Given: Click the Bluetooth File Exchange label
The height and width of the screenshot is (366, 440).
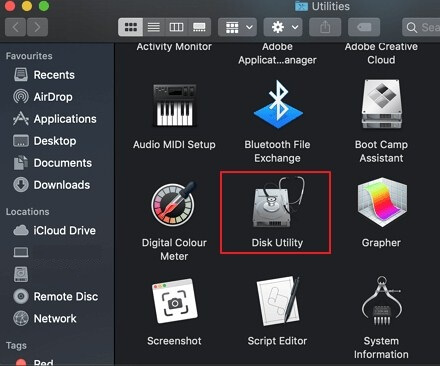Looking at the screenshot, I should [x=277, y=151].
